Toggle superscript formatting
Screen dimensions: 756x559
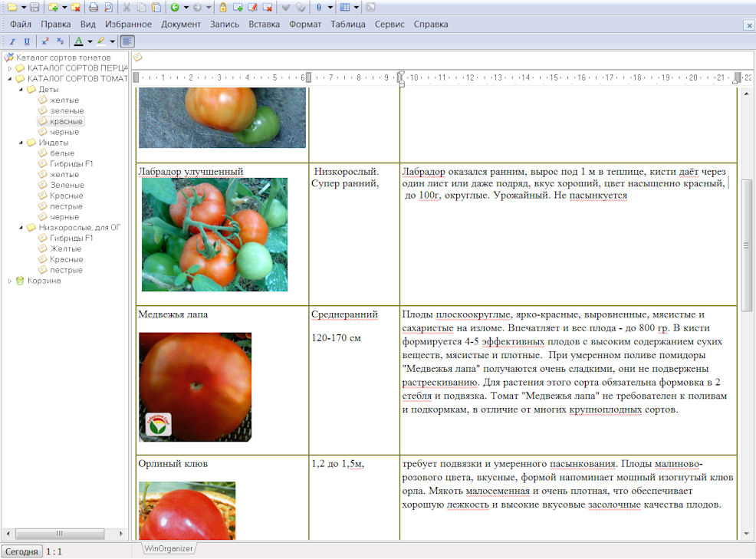point(44,41)
